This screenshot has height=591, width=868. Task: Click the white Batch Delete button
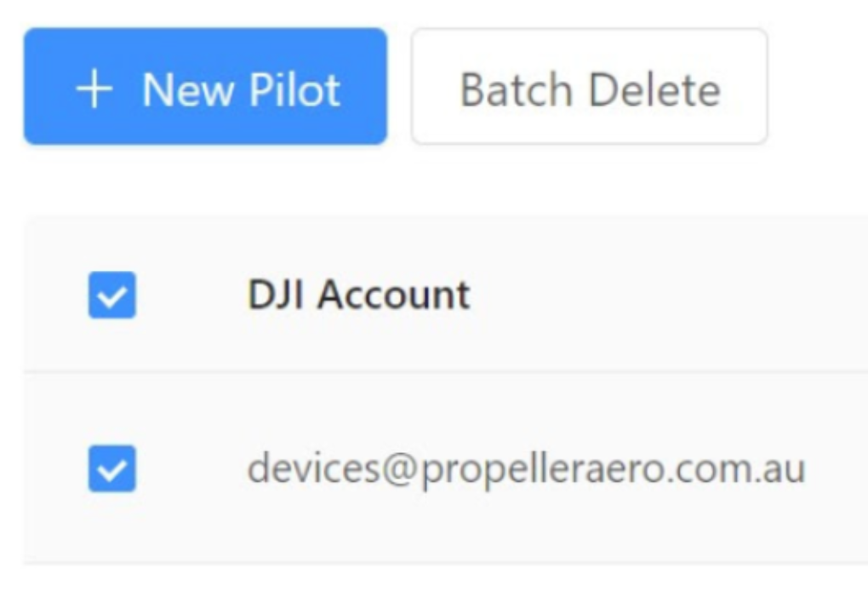pyautogui.click(x=590, y=87)
